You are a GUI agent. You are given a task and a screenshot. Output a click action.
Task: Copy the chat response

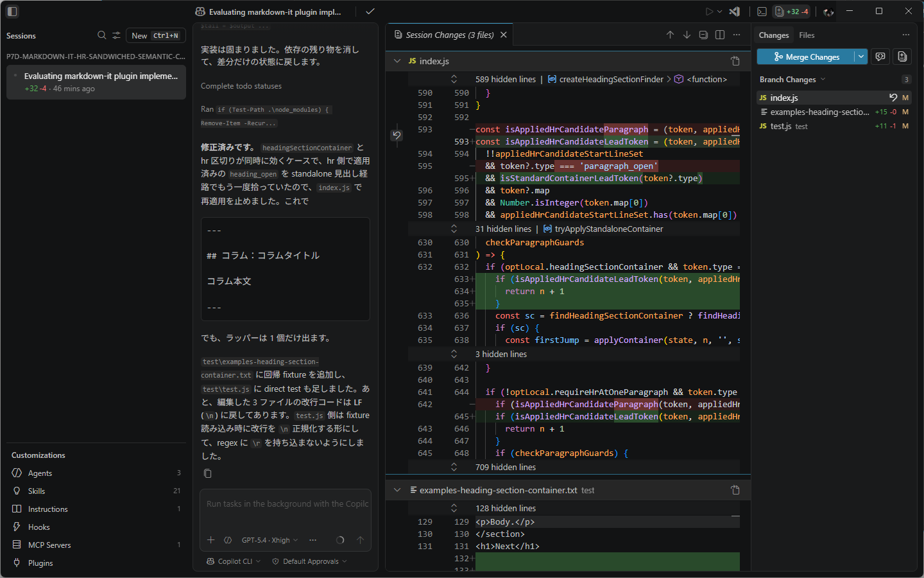click(x=207, y=473)
